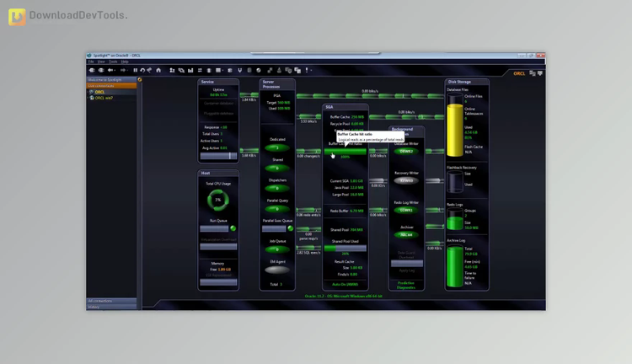Image resolution: width=632 pixels, height=364 pixels.
Task: Click the Redo Logs green cylinder
Action: (455, 220)
